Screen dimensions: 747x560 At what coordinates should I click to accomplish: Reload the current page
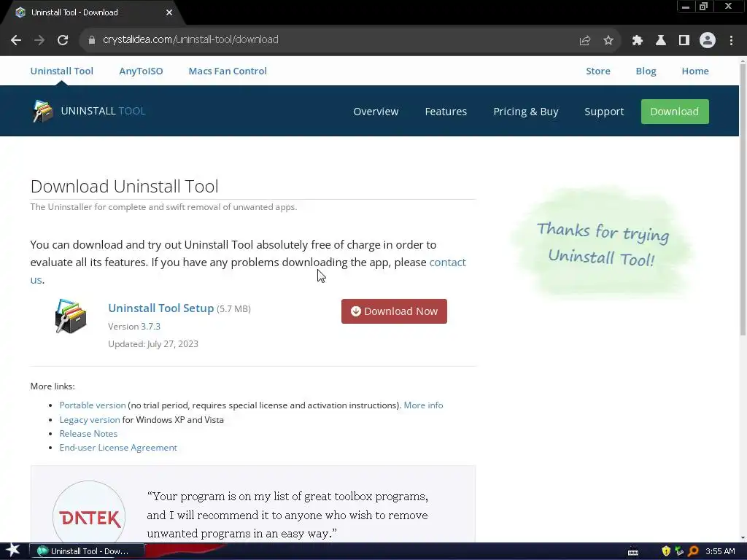(x=63, y=40)
